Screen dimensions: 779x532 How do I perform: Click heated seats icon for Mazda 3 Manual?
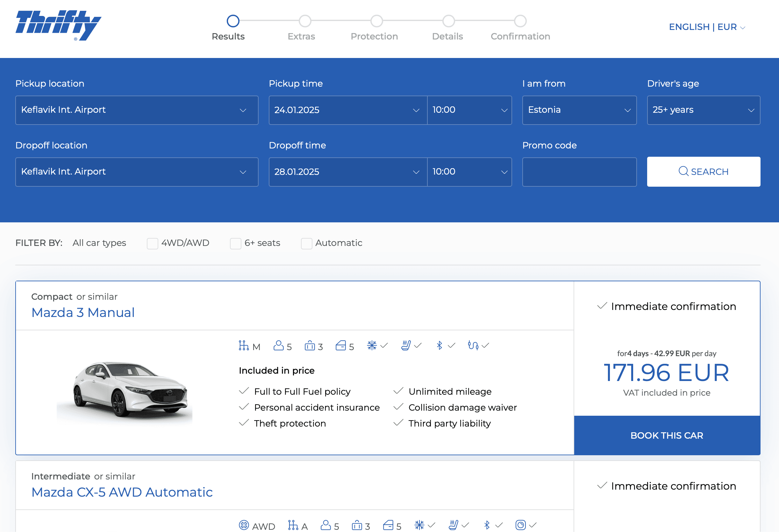click(406, 346)
